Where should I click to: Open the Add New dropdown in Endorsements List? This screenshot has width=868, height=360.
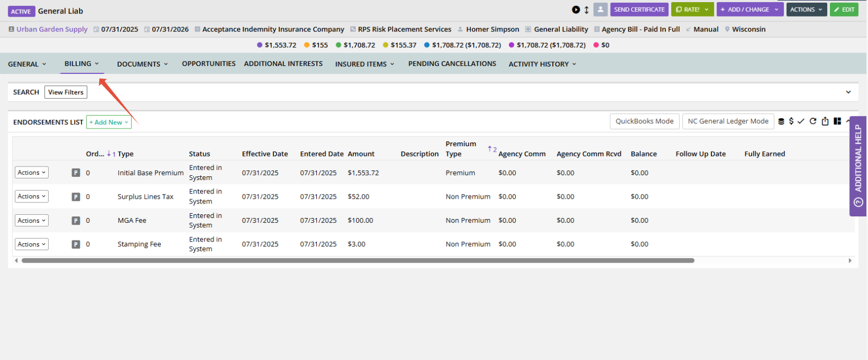[x=109, y=122]
